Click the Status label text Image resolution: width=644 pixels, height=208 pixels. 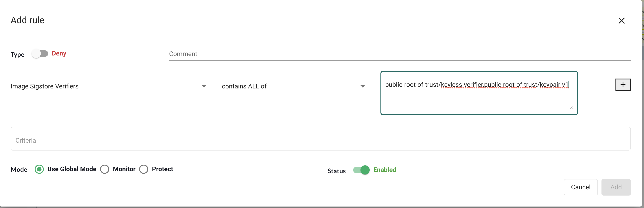[x=336, y=171]
